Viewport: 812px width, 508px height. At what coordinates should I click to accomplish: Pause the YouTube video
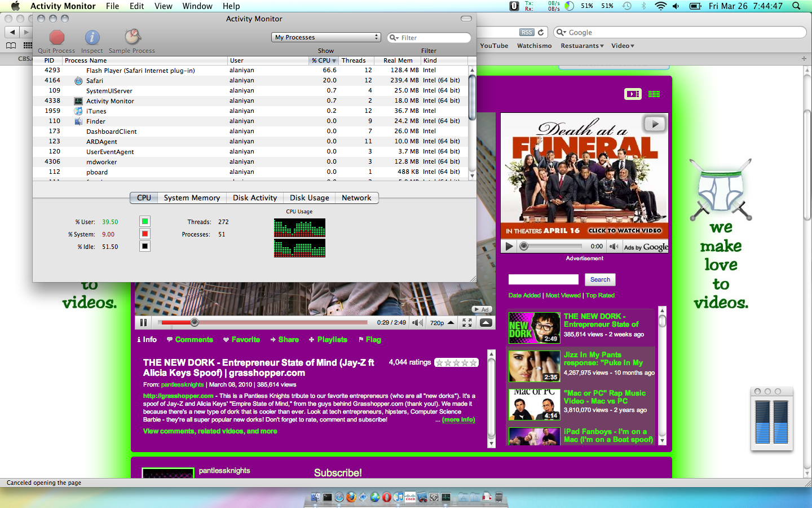[x=143, y=323]
